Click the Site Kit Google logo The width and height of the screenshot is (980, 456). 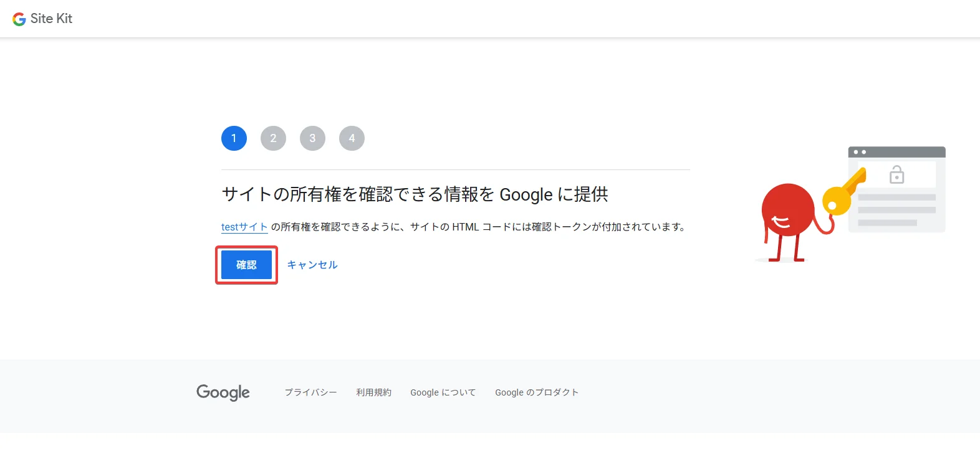click(19, 19)
